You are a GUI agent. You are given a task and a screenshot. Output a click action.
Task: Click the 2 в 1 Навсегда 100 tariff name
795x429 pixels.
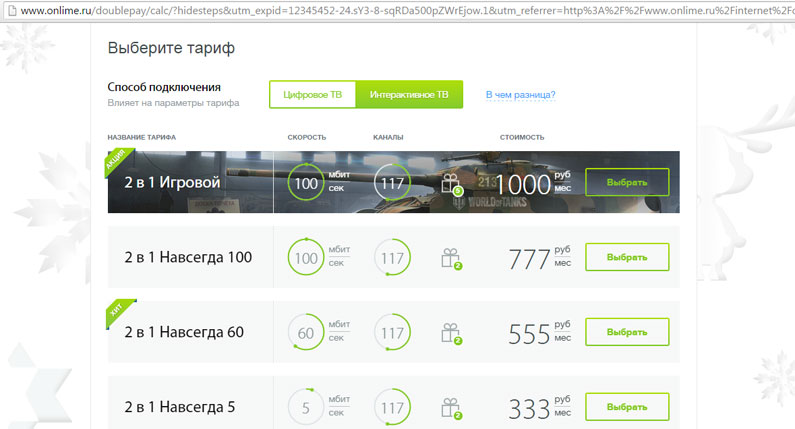coord(188,257)
